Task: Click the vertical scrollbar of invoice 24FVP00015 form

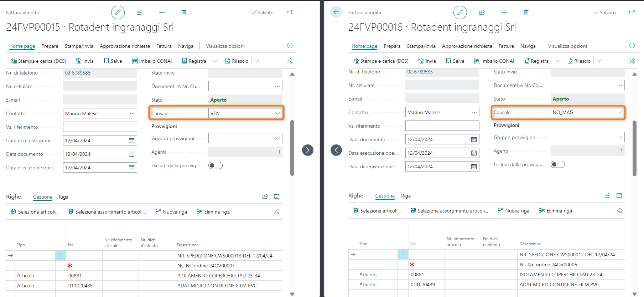Action: click(x=292, y=148)
